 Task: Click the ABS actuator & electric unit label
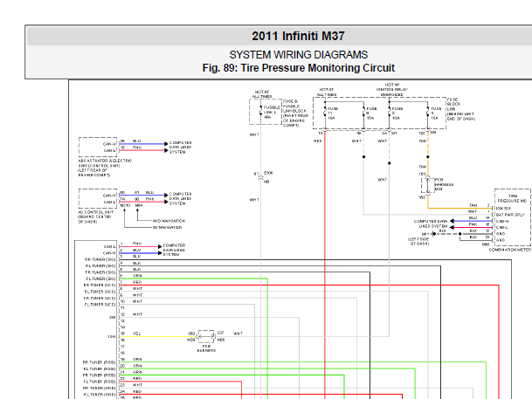105,168
